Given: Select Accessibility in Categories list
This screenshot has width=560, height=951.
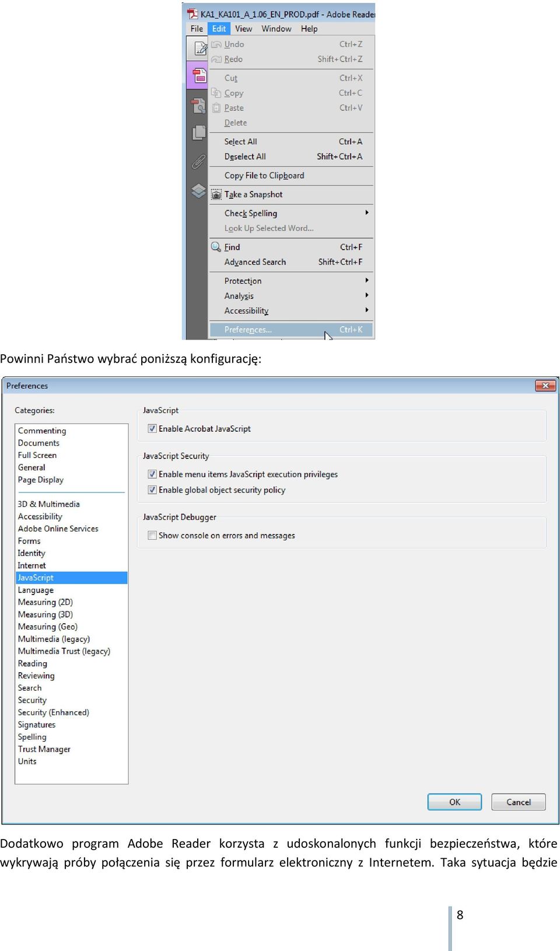Looking at the screenshot, I should click(x=40, y=516).
